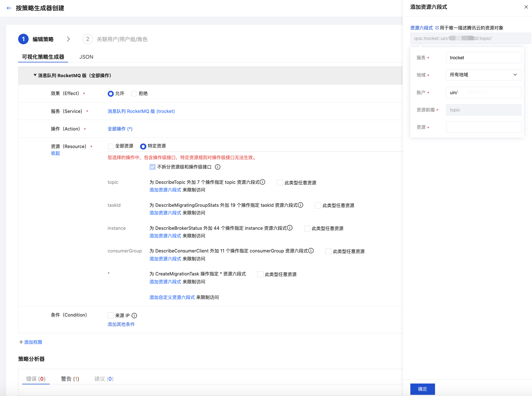This screenshot has height=396, width=532.
Task: Show info tooltip for 不拆分资源级和操作级接口
Action: coord(218,167)
